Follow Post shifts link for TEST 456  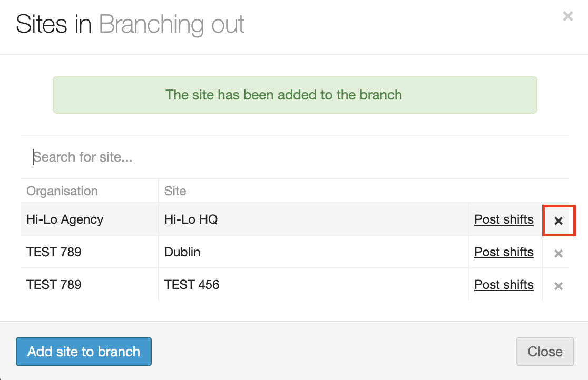(x=504, y=285)
